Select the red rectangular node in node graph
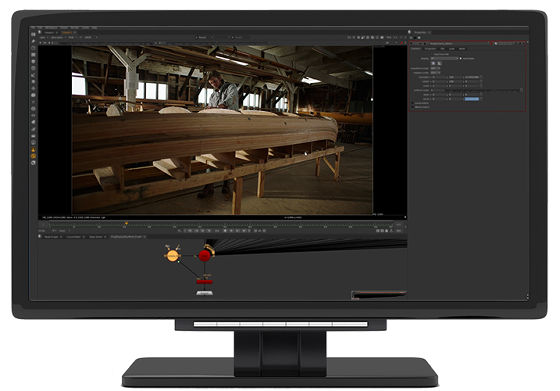560x391 pixels. (x=204, y=282)
